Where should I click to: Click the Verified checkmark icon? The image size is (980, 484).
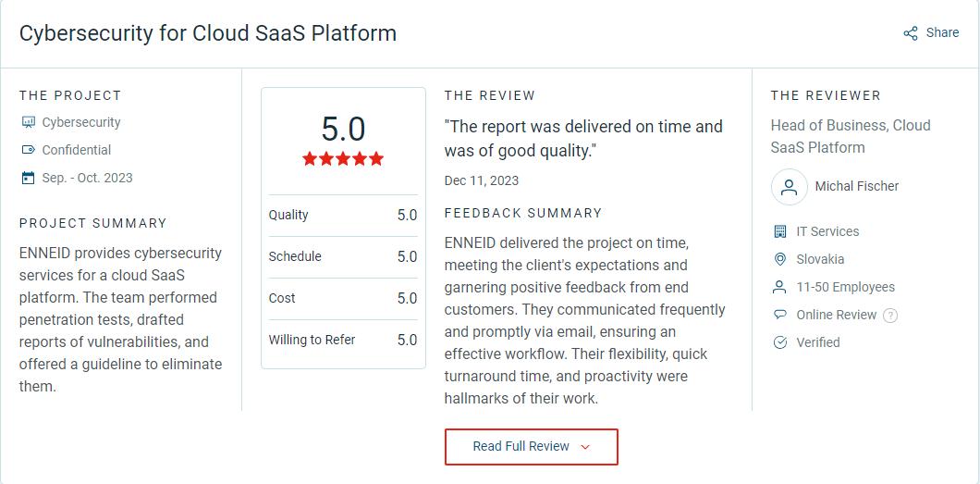point(779,342)
